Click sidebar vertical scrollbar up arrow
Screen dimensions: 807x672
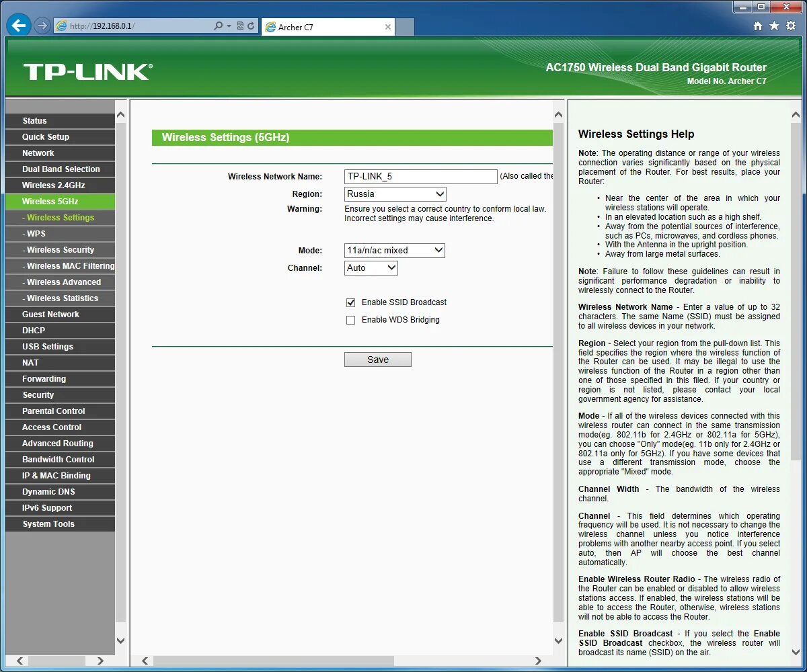121,115
